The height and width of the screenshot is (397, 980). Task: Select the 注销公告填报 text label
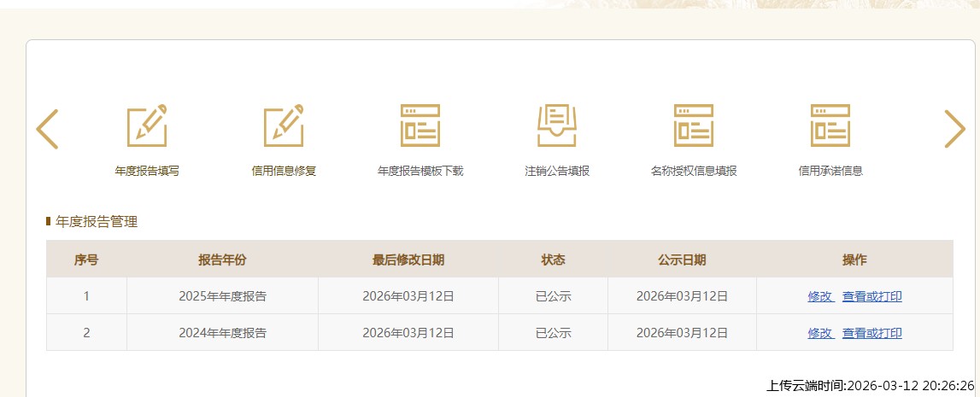click(x=557, y=171)
